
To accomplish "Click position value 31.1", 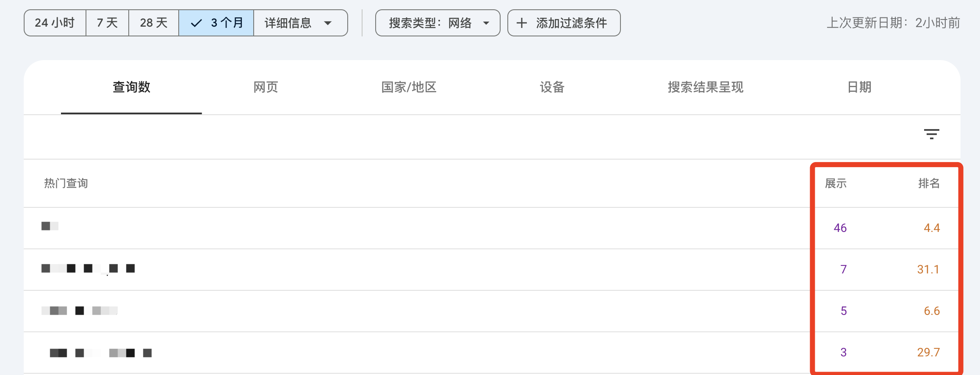I will 928,270.
